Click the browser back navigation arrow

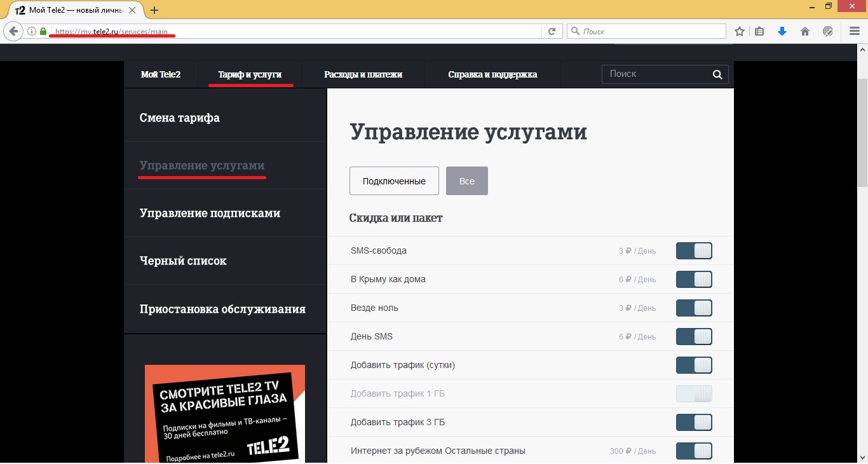(13, 31)
